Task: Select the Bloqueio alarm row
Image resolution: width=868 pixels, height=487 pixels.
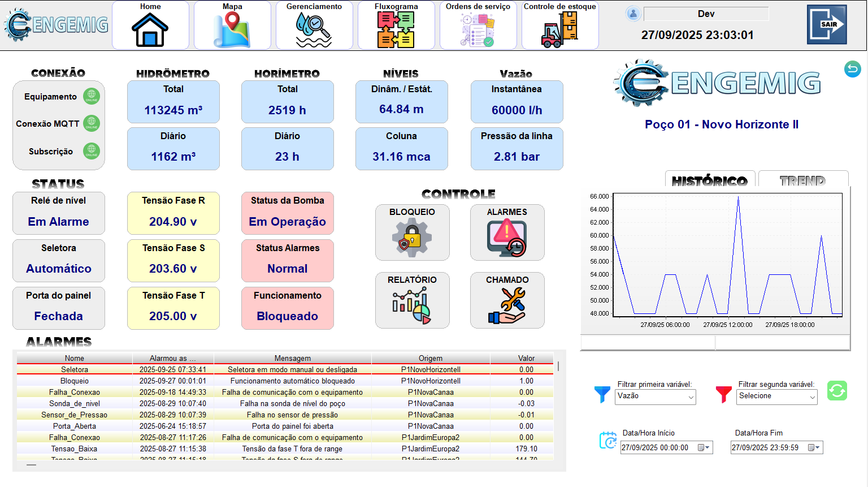Action: click(x=285, y=381)
